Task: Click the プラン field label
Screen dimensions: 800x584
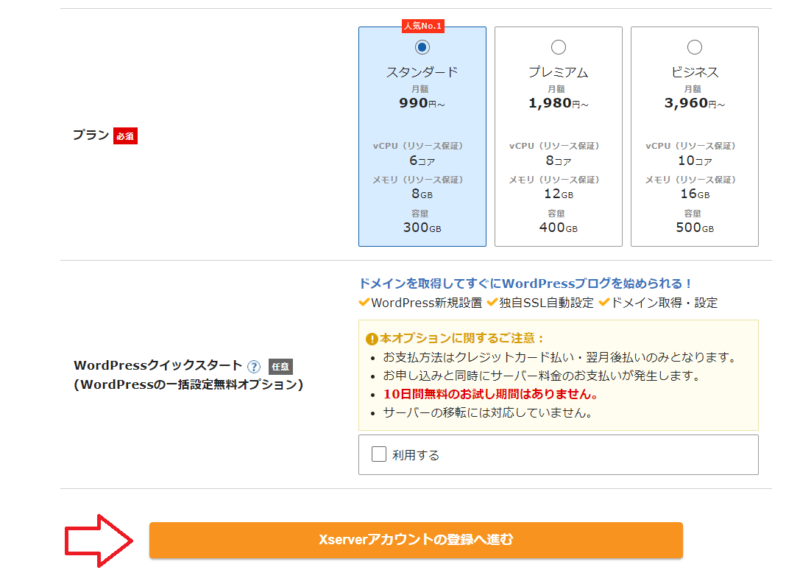Action: point(91,135)
